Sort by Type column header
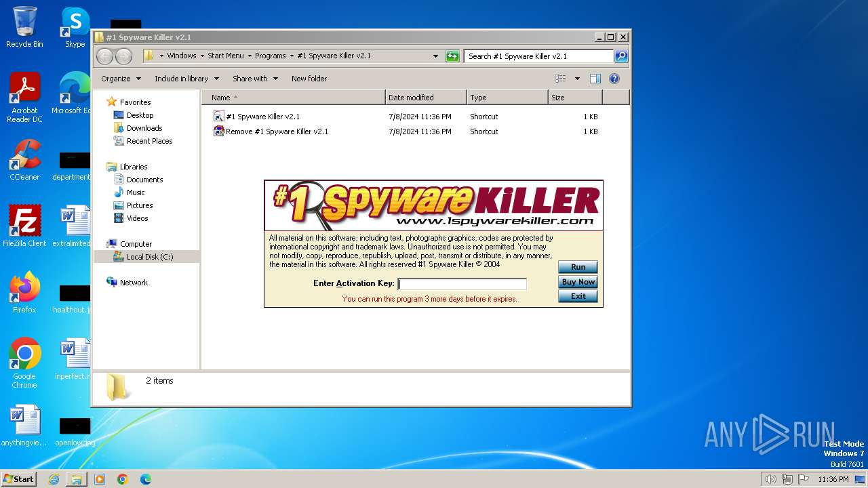Screen dimensions: 868x488 [507, 98]
